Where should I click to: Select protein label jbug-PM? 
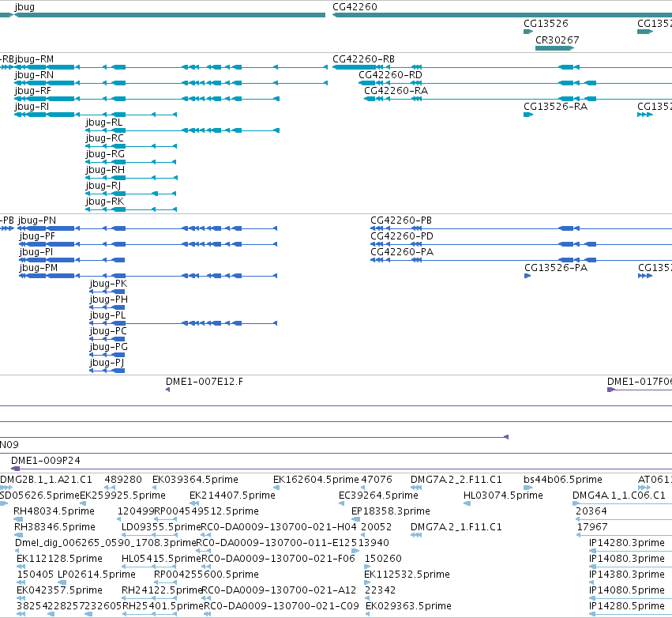tap(39, 268)
